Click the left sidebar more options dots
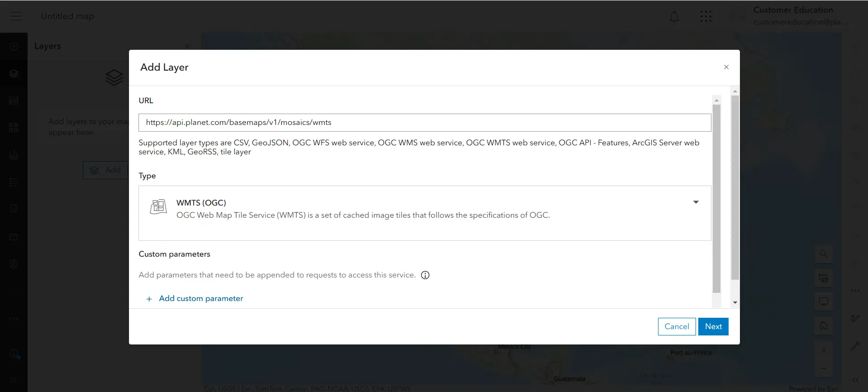Screen dimensions: 868x392 coord(14,319)
